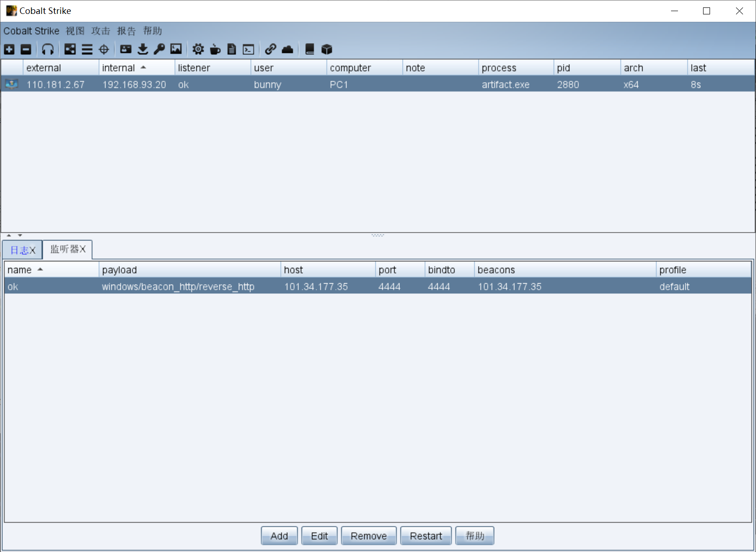Sort sessions by computer column
The height and width of the screenshot is (552, 756).
click(x=365, y=68)
